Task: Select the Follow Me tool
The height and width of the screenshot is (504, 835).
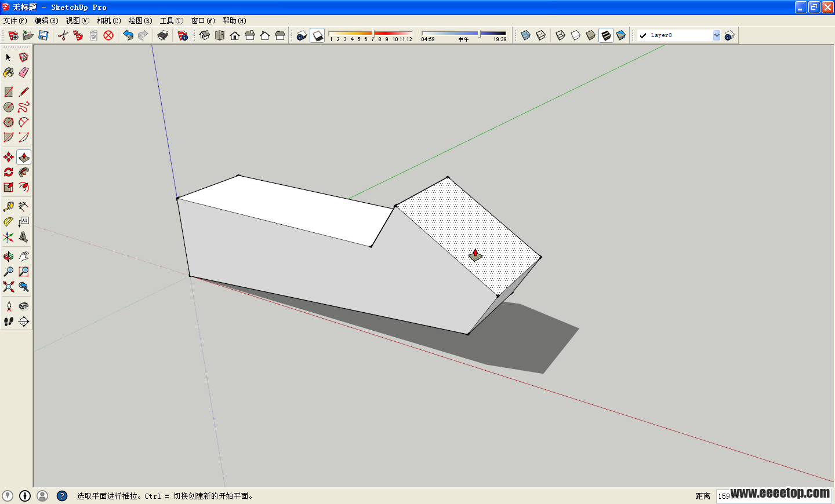Action: point(24,172)
